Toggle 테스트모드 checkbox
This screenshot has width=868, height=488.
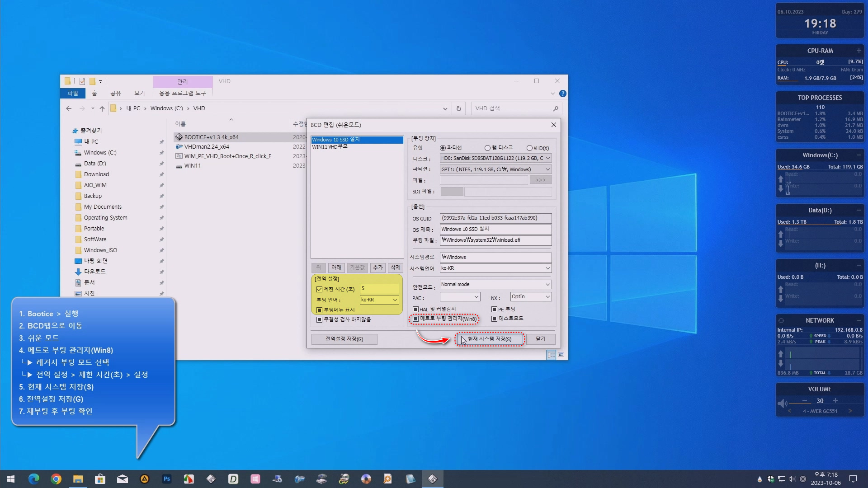click(494, 319)
